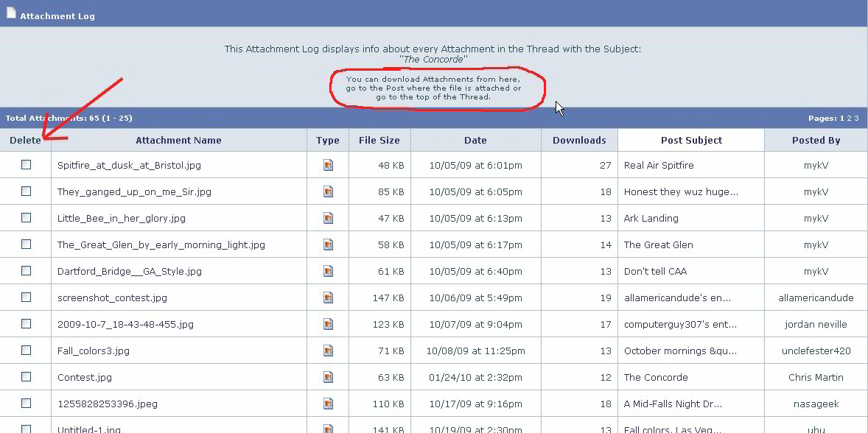This screenshot has width=868, height=433.
Task: Download Spitfire_at_dusk_at_Bristol.jpg attachment
Action: (129, 166)
